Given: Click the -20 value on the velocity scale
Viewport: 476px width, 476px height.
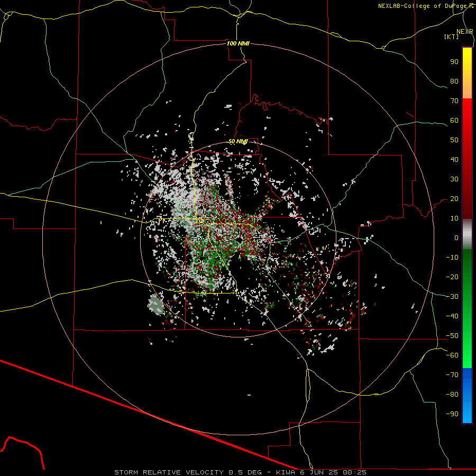Looking at the screenshot, I should click(x=452, y=277).
